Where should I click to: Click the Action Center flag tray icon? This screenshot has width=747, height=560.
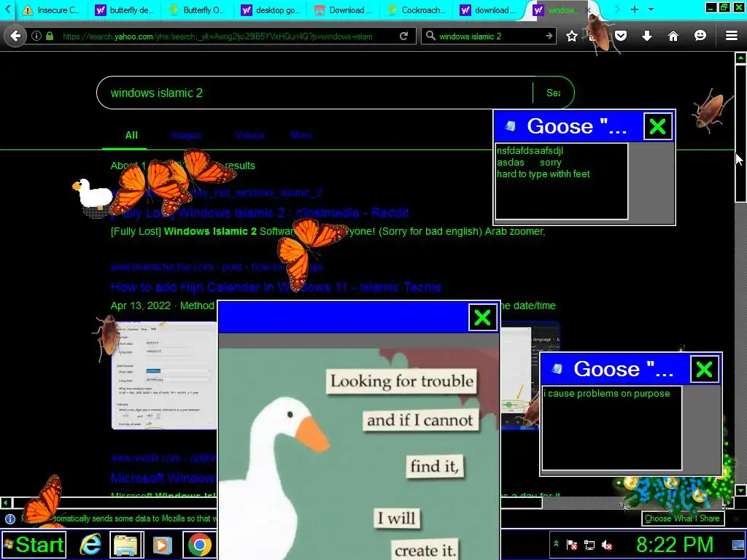point(572,545)
